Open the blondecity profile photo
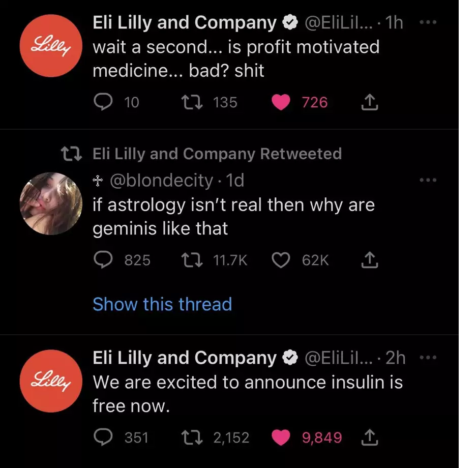476x468 pixels. [x=51, y=203]
